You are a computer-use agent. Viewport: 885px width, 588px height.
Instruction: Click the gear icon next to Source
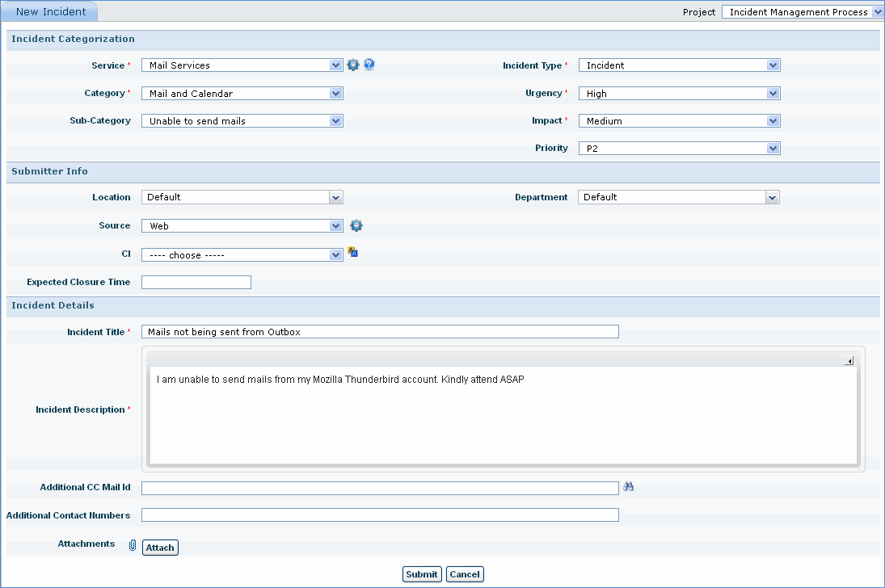[x=356, y=226]
